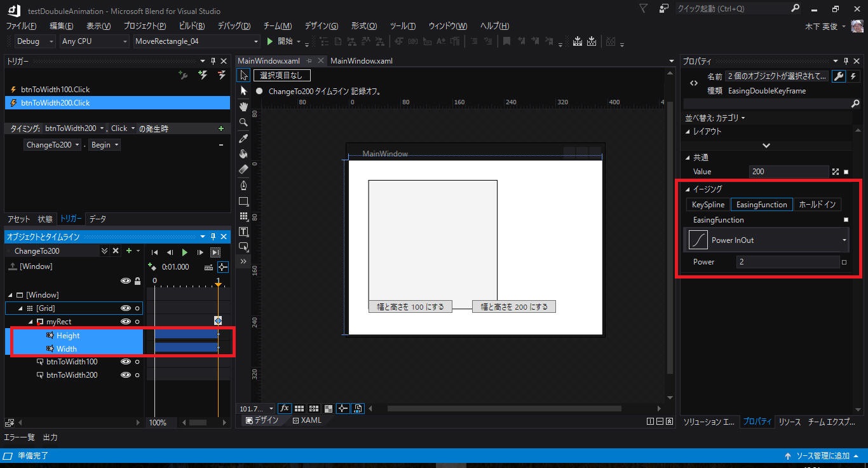Collapse the myRect tree node
868x468 pixels.
pyautogui.click(x=31, y=322)
